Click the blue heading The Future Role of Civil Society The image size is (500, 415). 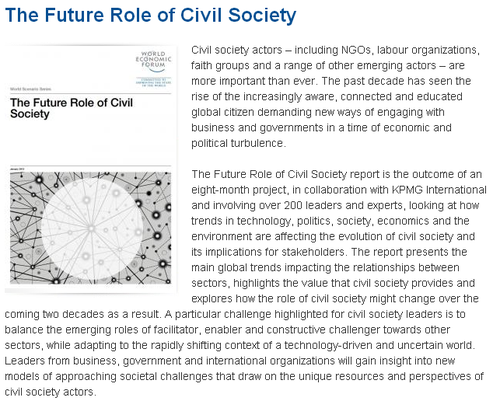click(x=151, y=15)
